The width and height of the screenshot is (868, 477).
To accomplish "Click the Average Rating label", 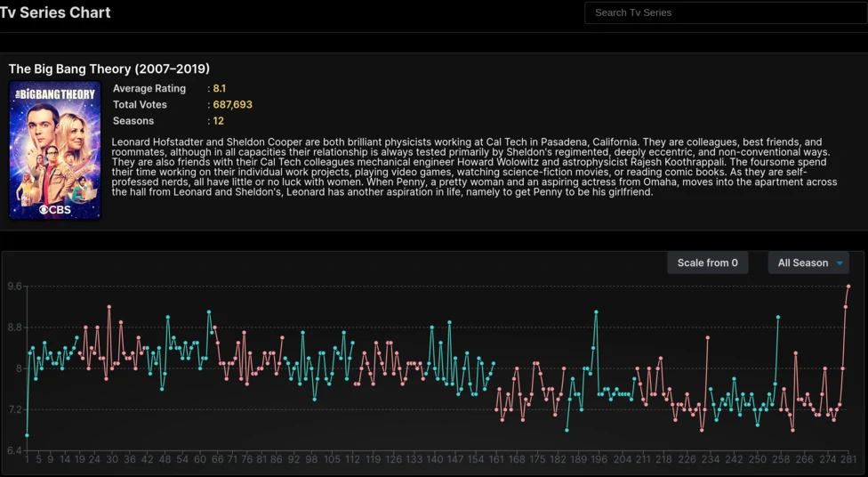I will [149, 89].
